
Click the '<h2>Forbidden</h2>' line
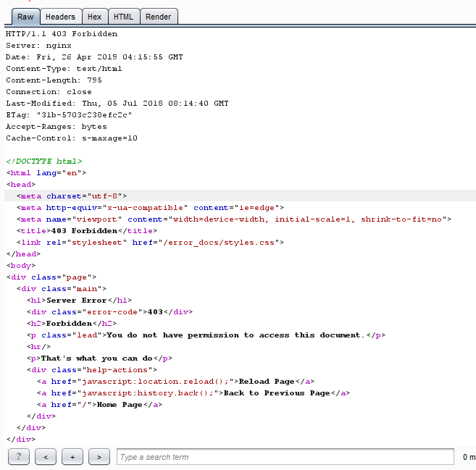pyautogui.click(x=72, y=324)
